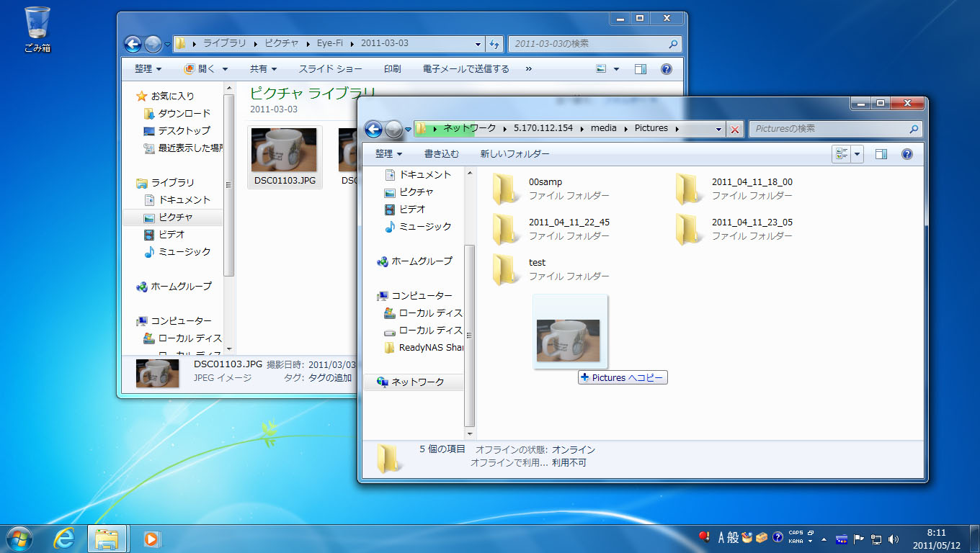Select ReadyNAS Share in navigation tree
The height and width of the screenshot is (553, 980).
click(x=431, y=348)
